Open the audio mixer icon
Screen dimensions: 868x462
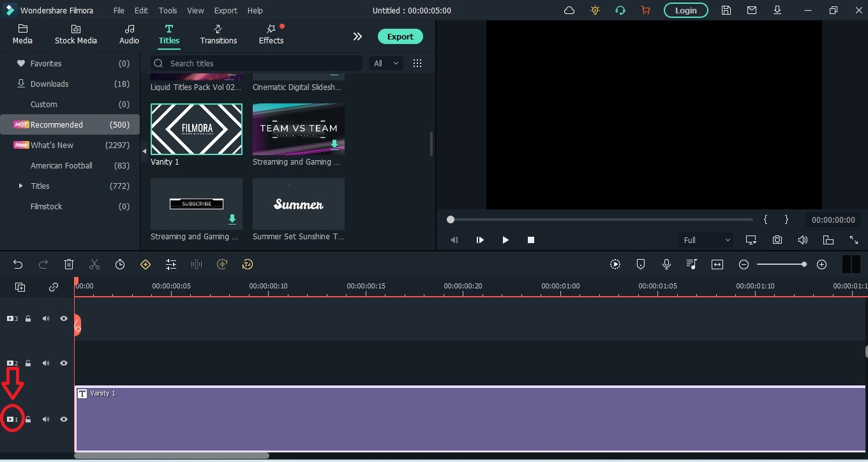(x=692, y=264)
